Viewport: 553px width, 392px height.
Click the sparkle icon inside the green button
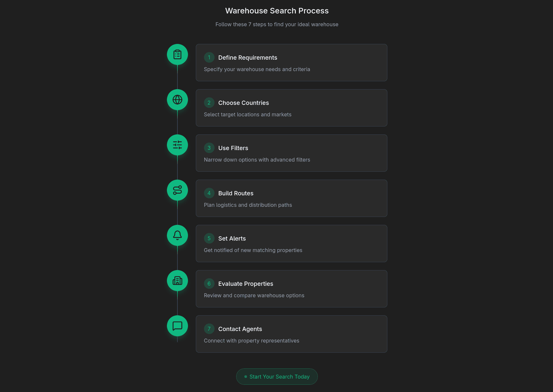(245, 377)
